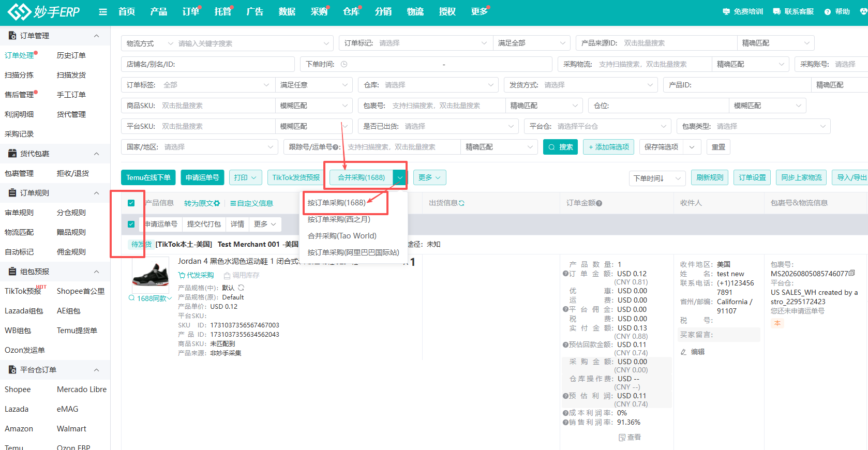
Task: Toggle the order row checkbox beside 申请运单号
Action: [131, 224]
